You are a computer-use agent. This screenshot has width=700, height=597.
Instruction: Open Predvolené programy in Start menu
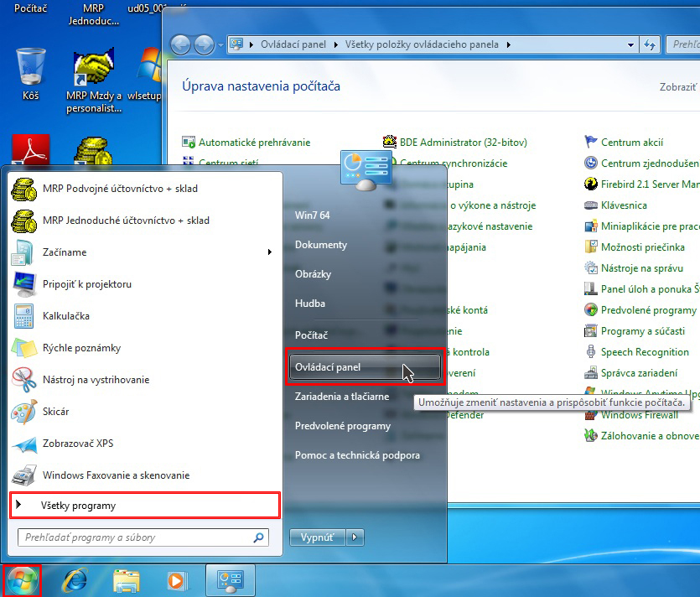click(x=343, y=426)
